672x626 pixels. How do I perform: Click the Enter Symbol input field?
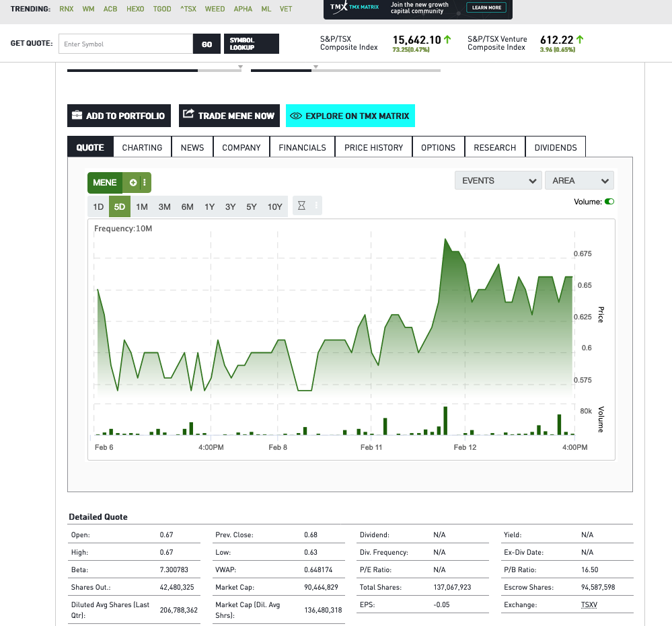126,44
